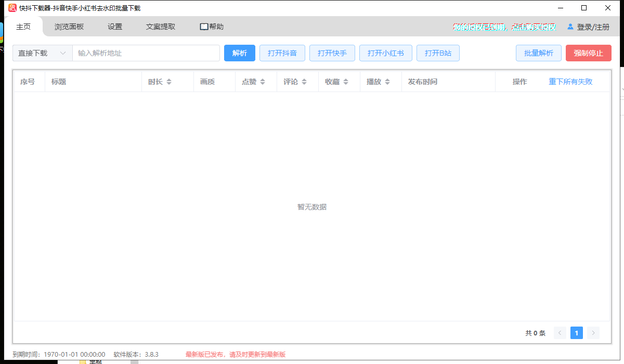Go to previous page arrow
The height and width of the screenshot is (364, 624).
click(x=560, y=333)
